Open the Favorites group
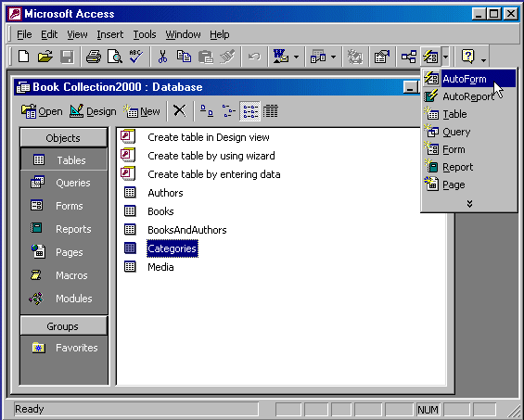Image resolution: width=524 pixels, height=420 pixels. point(64,348)
